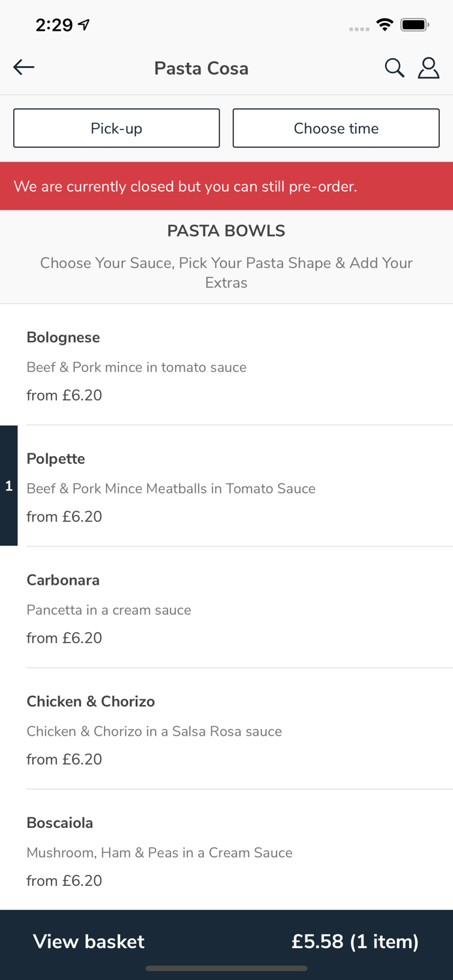Select the Polpette item marked in basket
Screen dimensions: 453x980
(x=226, y=487)
